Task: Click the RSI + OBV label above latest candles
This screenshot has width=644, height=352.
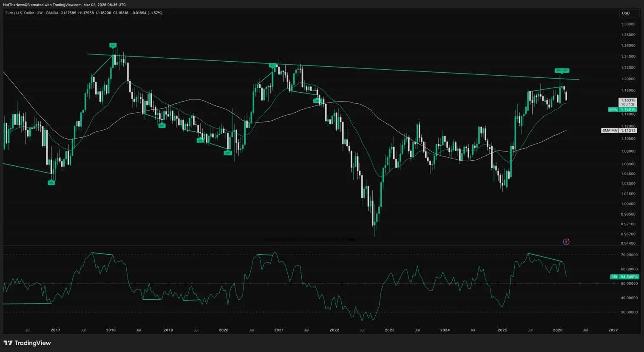Action: click(x=562, y=71)
